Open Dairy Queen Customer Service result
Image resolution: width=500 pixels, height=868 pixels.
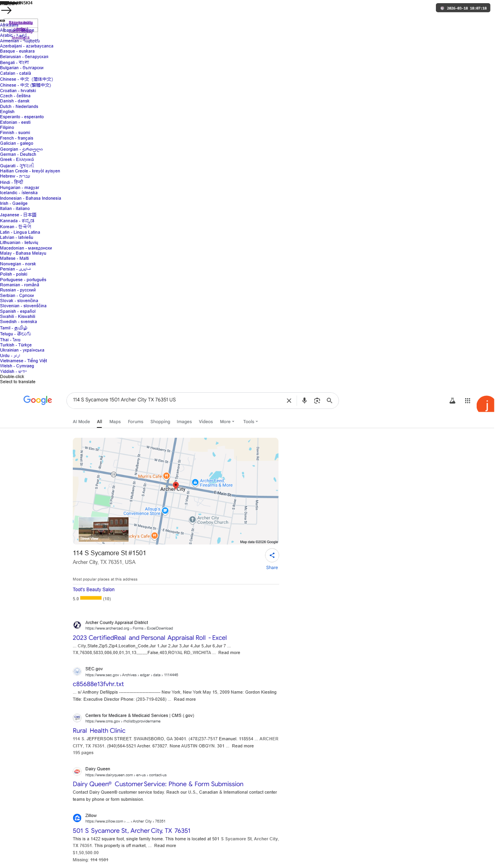click(x=158, y=784)
